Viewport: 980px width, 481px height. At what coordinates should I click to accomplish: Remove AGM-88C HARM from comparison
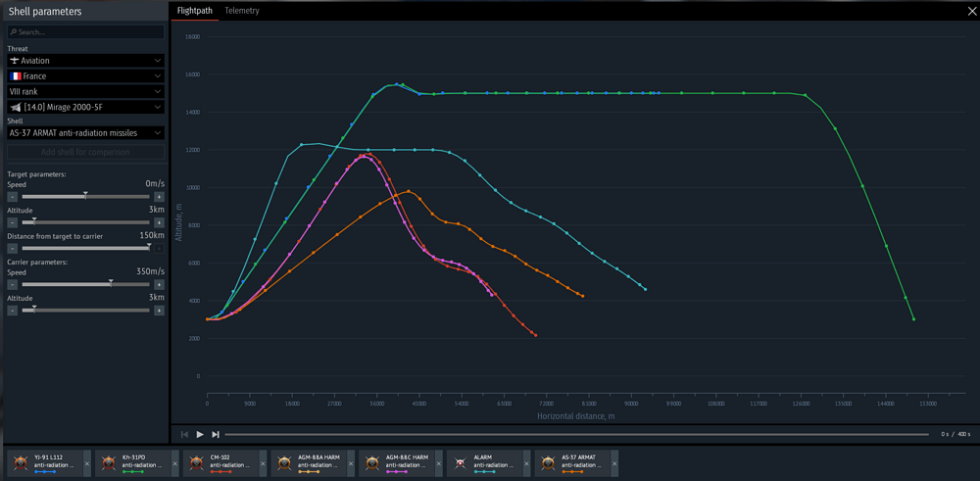tap(438, 463)
